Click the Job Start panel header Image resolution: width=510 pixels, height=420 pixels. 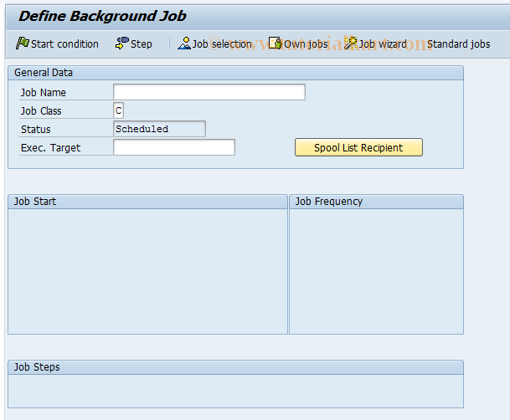point(147,202)
